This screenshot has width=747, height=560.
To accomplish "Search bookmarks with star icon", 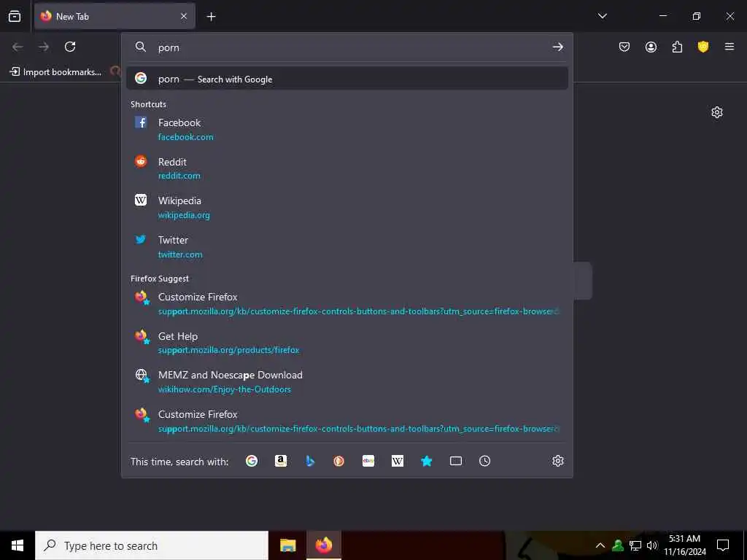I will 426,461.
